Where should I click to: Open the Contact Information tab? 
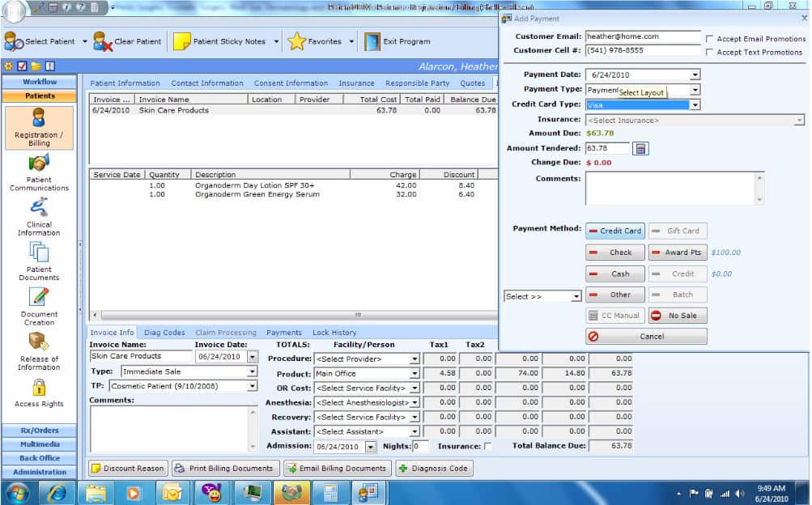[x=207, y=83]
